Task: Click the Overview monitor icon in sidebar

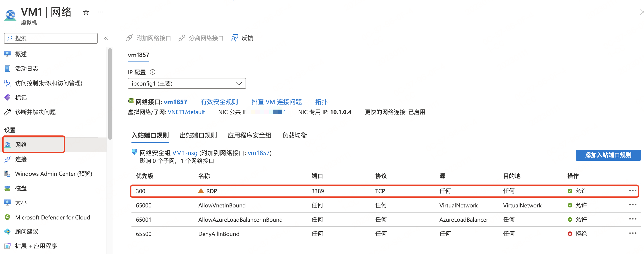Action: click(8, 54)
